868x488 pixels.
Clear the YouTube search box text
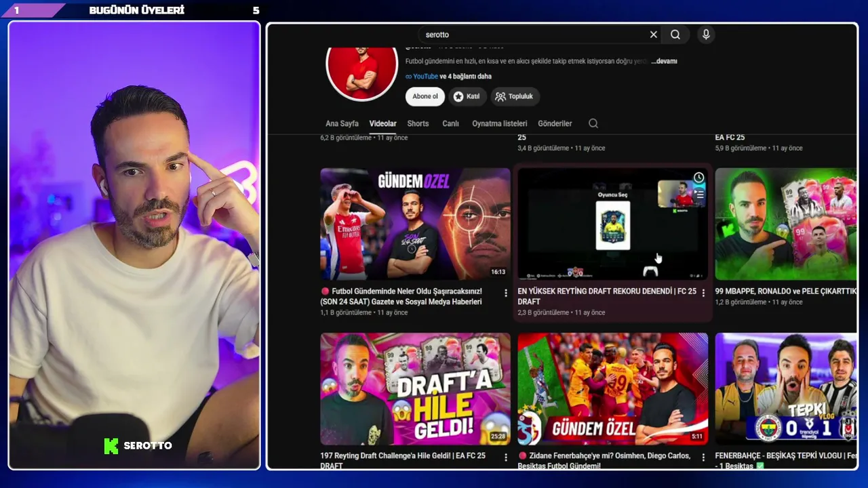pos(654,35)
